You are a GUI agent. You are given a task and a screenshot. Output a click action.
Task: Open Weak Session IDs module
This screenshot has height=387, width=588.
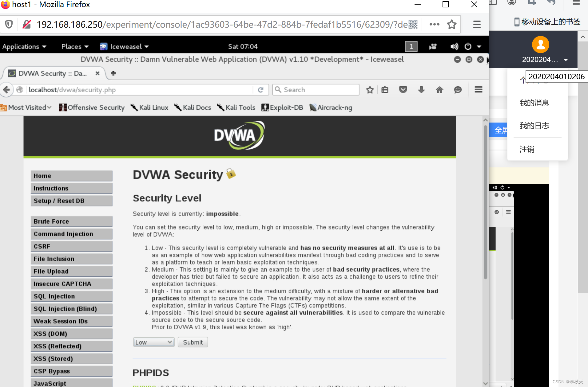tap(71, 321)
